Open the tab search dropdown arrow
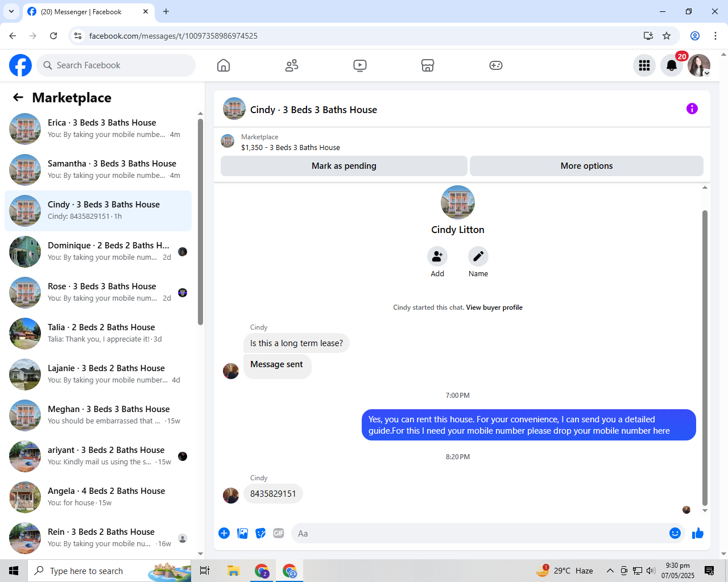 point(11,11)
